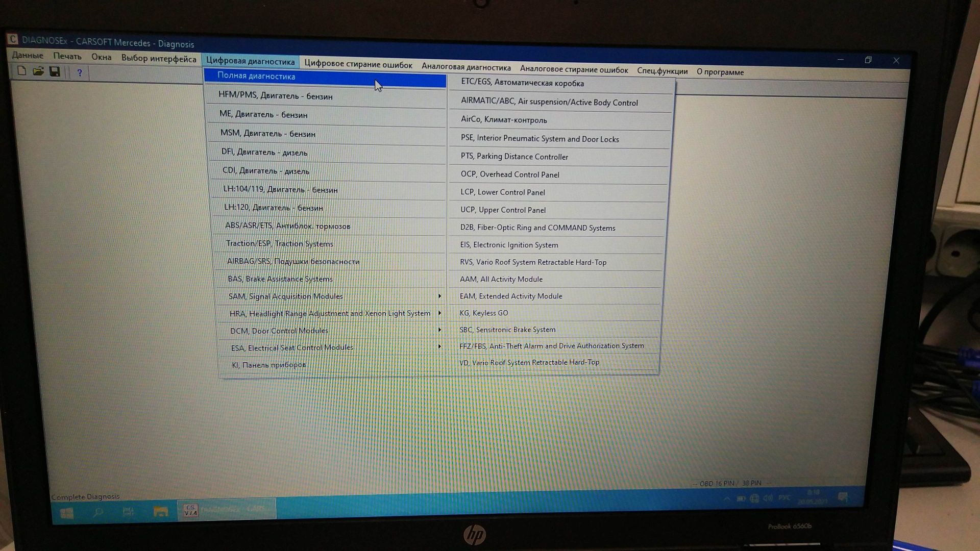Screen dimensions: 980x551
Task: Select KI, Панель приборов
Action: [x=333, y=365]
